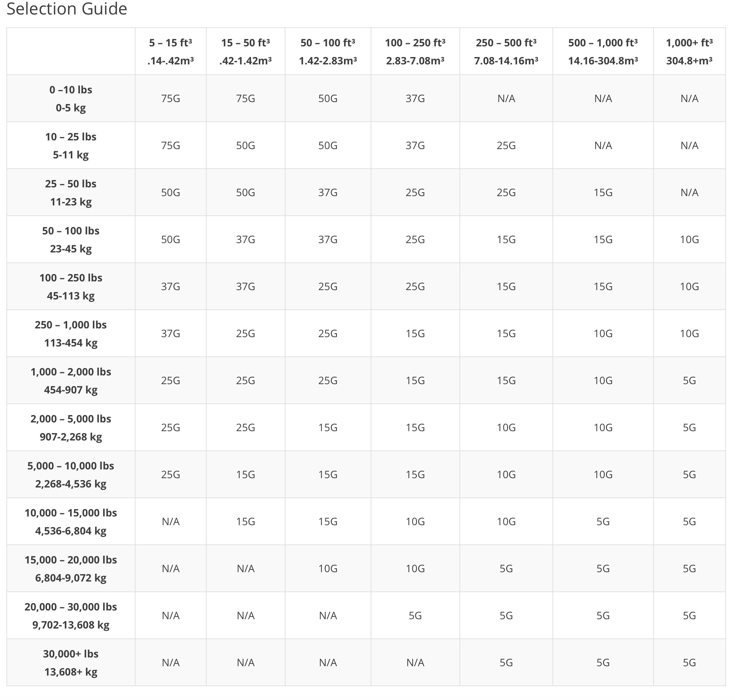Click the "1,000+ ft³" column header
The width and height of the screenshot is (735, 700).
pos(689,43)
